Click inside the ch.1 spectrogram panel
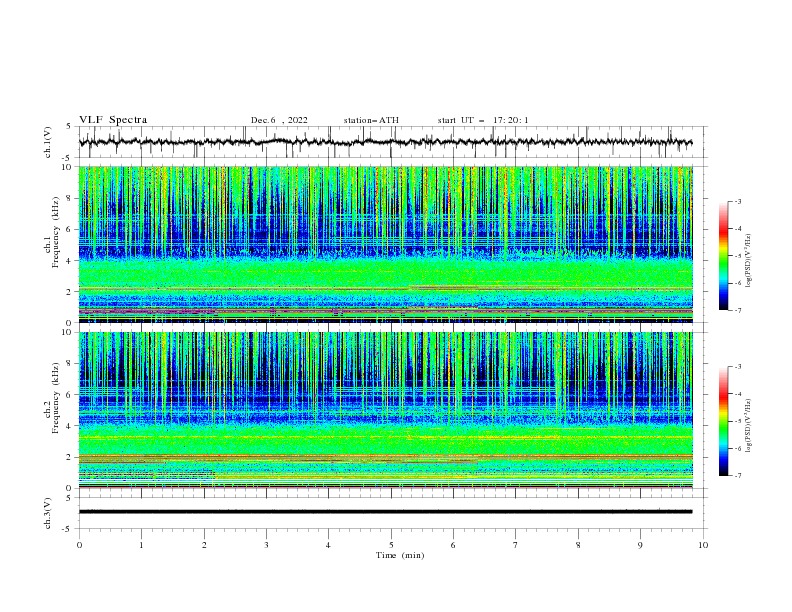The height and width of the screenshot is (612, 792). point(385,244)
